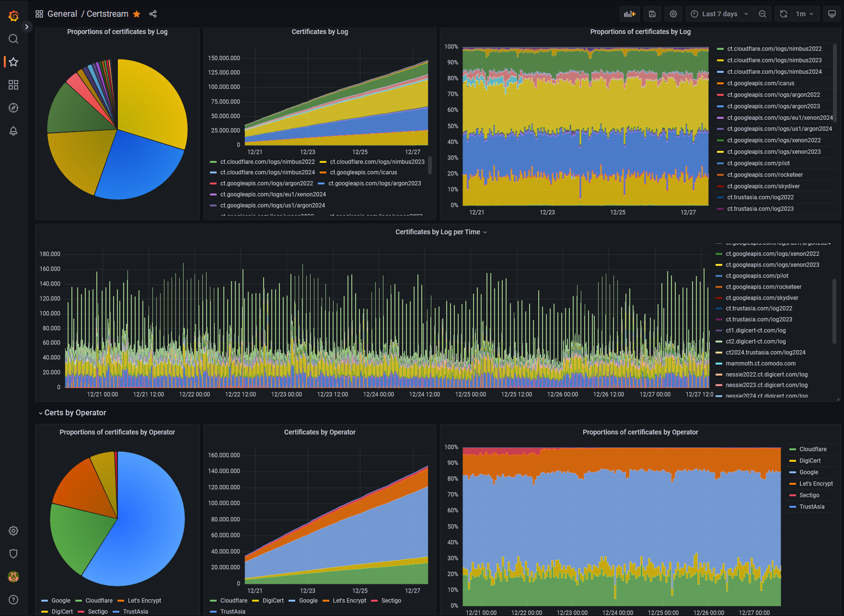
Task: Open the Search icon in the sidebar
Action: pyautogui.click(x=13, y=39)
